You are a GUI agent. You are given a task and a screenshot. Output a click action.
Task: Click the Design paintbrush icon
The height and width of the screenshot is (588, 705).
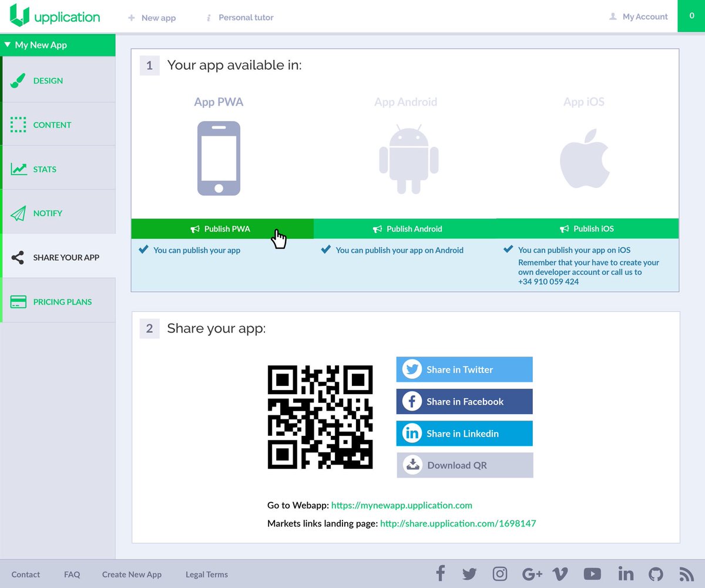coord(18,80)
